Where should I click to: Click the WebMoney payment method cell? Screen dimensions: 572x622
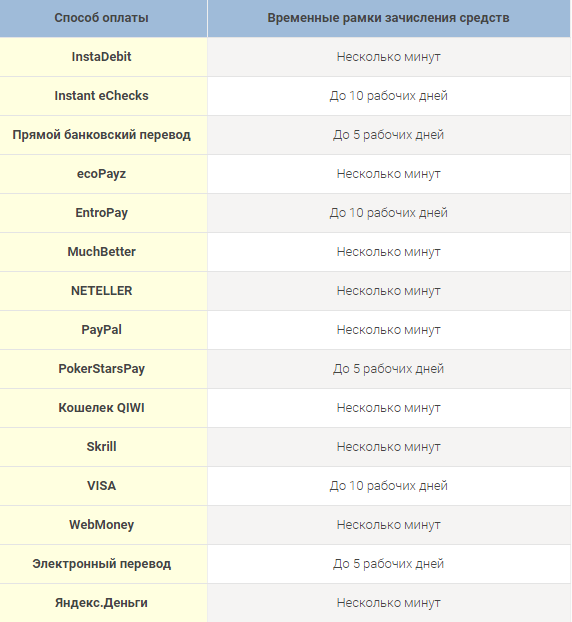point(101,525)
